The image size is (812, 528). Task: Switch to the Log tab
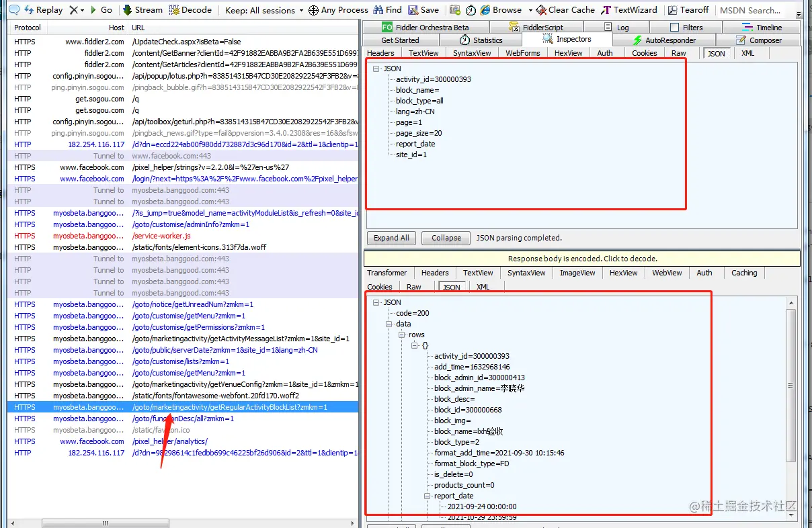pyautogui.click(x=616, y=27)
